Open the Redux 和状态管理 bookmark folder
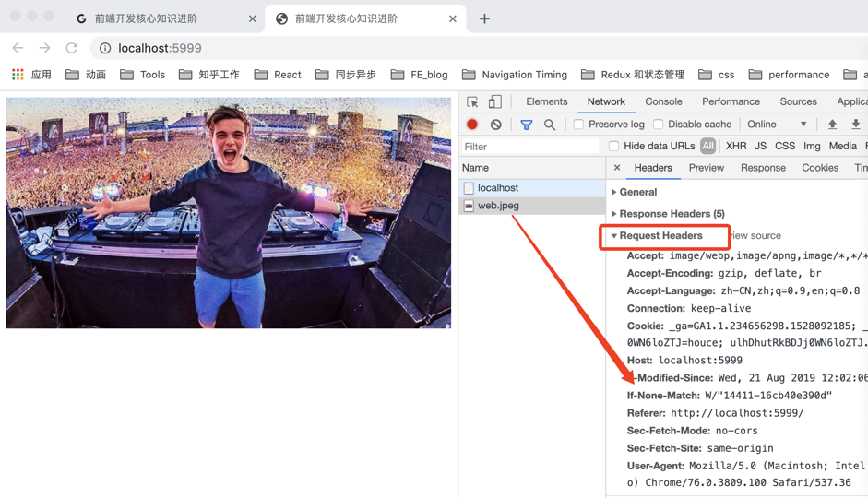 pyautogui.click(x=634, y=75)
